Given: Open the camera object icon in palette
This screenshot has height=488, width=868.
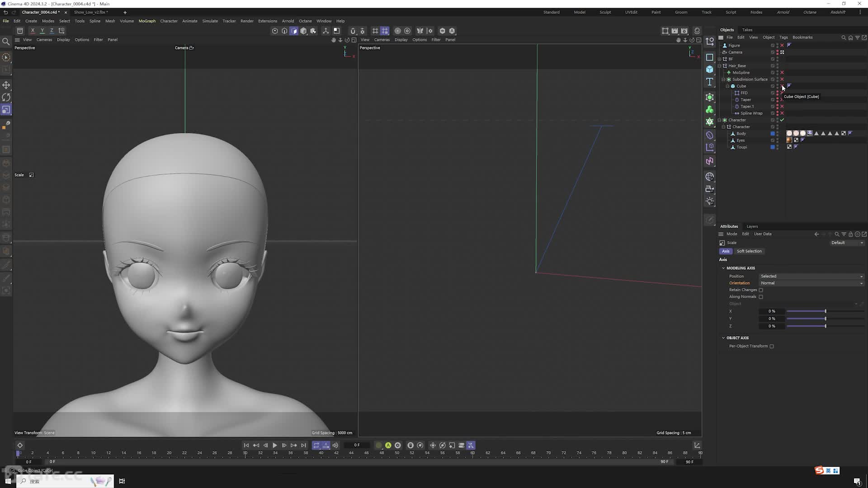Looking at the screenshot, I should (710, 189).
